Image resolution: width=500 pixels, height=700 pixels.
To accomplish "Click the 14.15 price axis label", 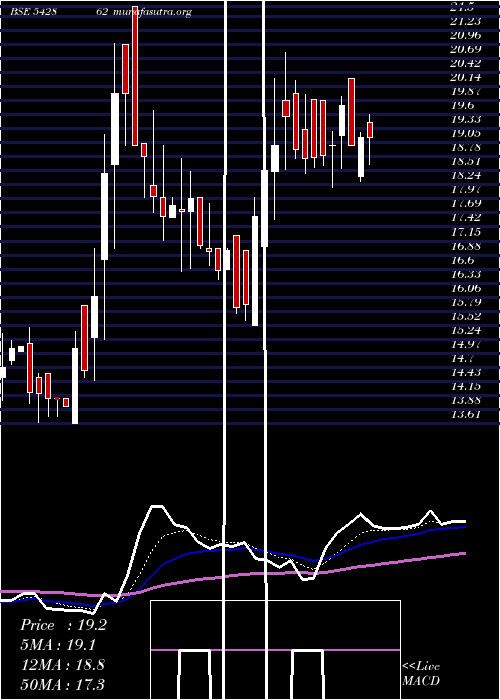I will 466,386.
